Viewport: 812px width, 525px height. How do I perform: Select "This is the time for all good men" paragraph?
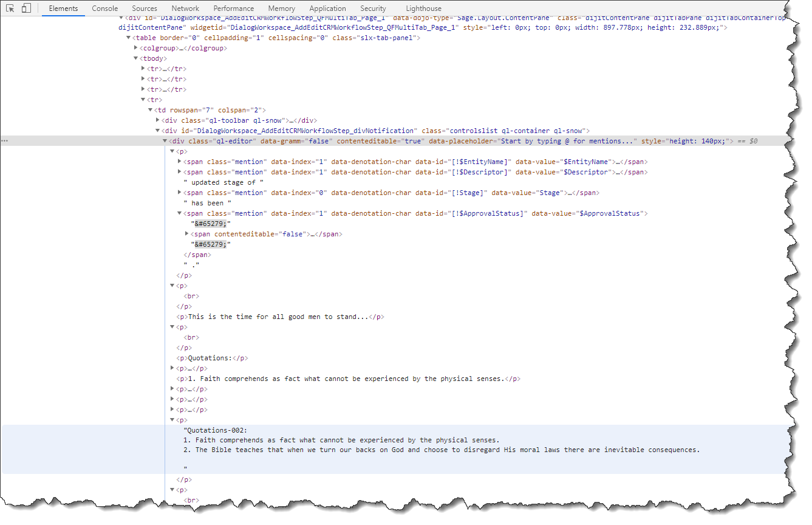pos(281,317)
